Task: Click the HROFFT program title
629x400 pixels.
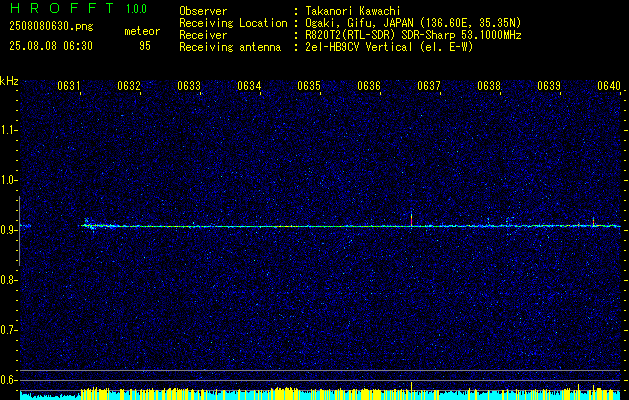Action: click(63, 8)
